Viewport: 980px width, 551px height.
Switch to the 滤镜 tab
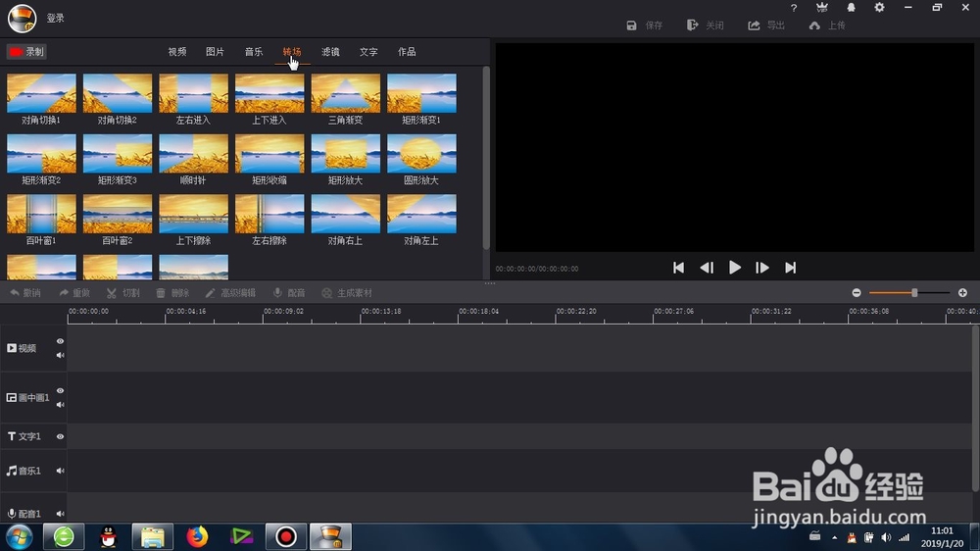point(330,52)
